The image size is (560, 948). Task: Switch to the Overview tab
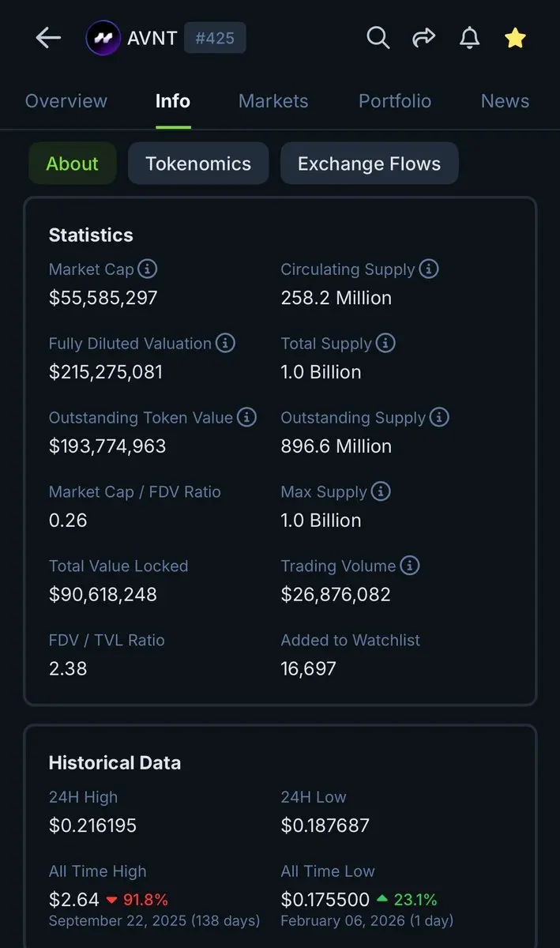pyautogui.click(x=66, y=101)
